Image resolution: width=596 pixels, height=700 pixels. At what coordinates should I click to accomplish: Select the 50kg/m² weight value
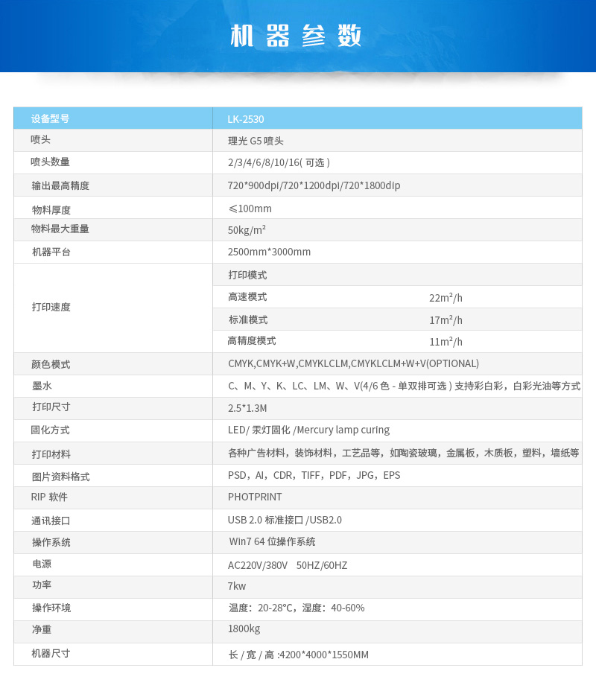point(244,229)
